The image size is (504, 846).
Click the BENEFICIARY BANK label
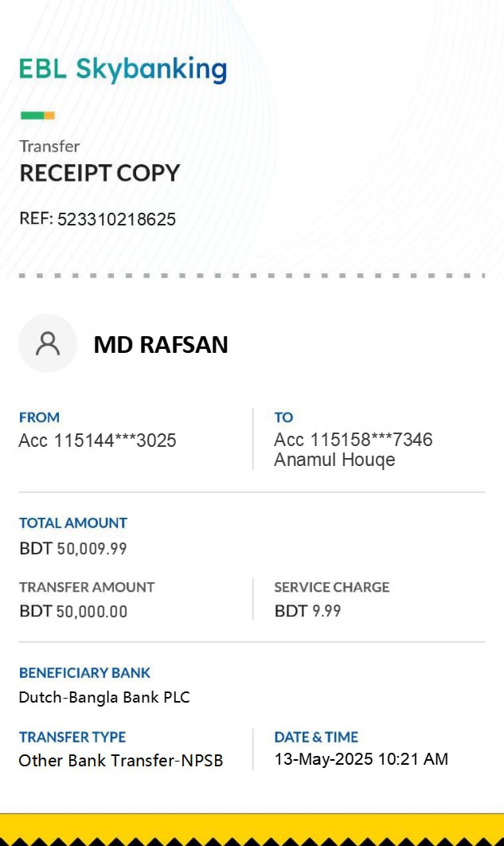pos(84,672)
